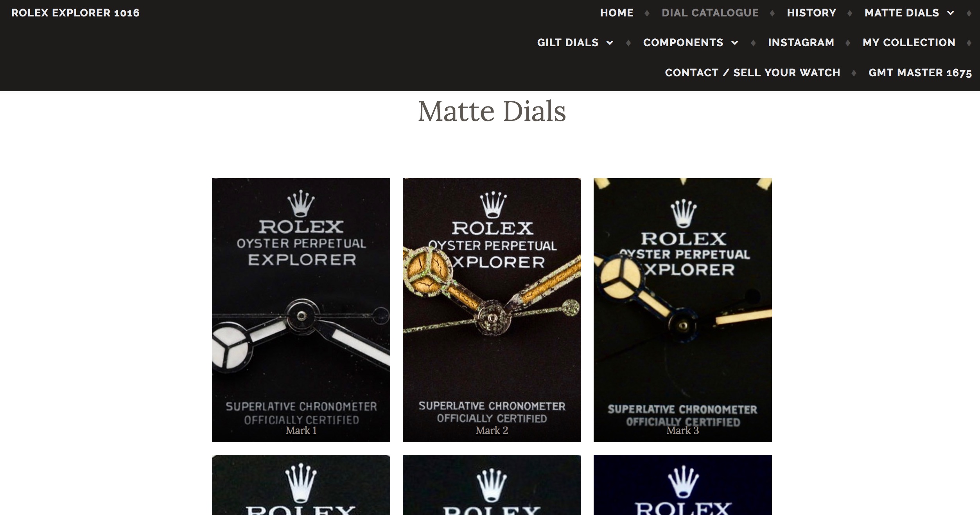
Task: Open the Mark 1 link
Action: tap(301, 430)
